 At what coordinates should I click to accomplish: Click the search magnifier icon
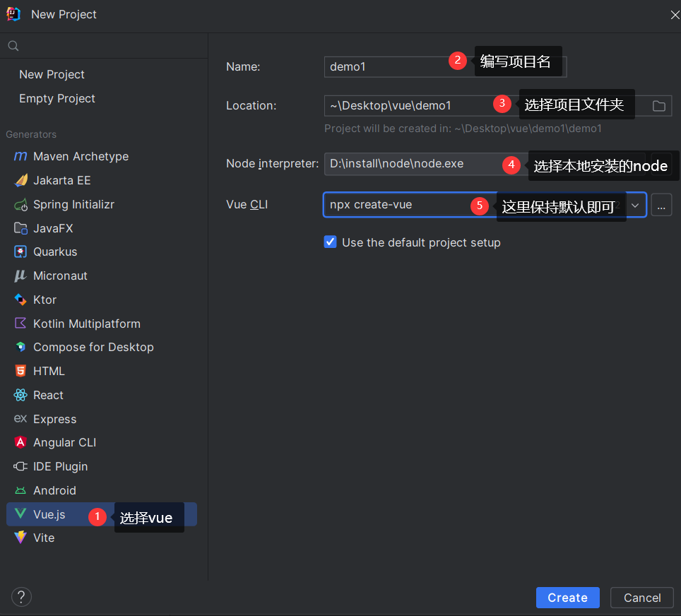click(13, 46)
